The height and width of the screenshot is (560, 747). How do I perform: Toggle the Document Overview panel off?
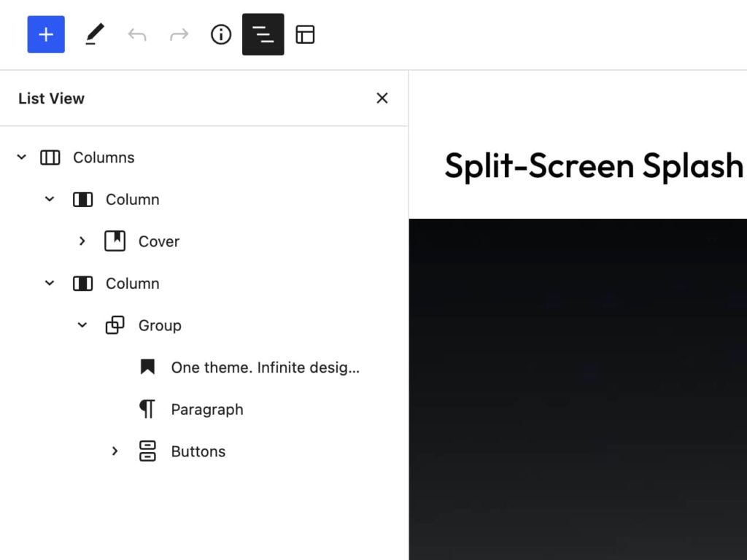(x=263, y=34)
